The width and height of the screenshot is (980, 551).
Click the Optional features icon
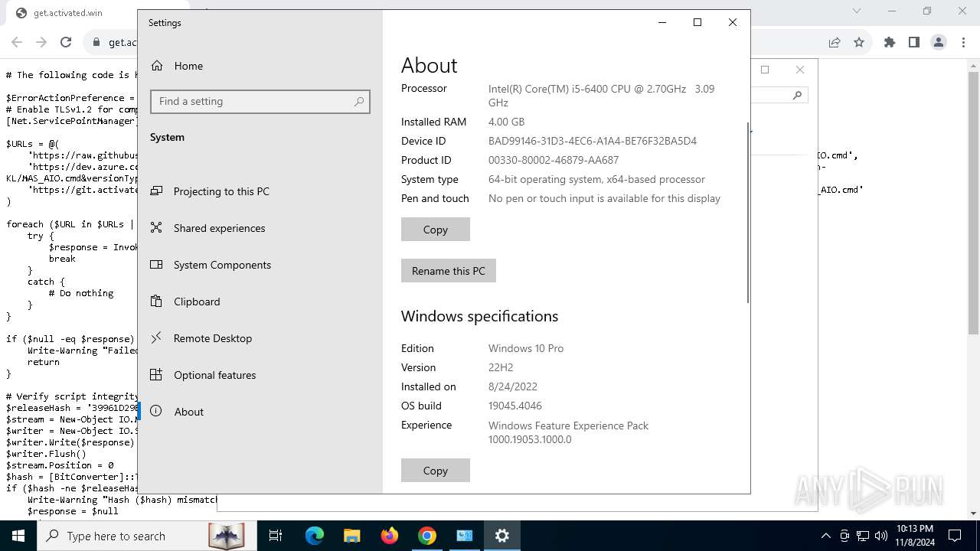pyautogui.click(x=156, y=375)
